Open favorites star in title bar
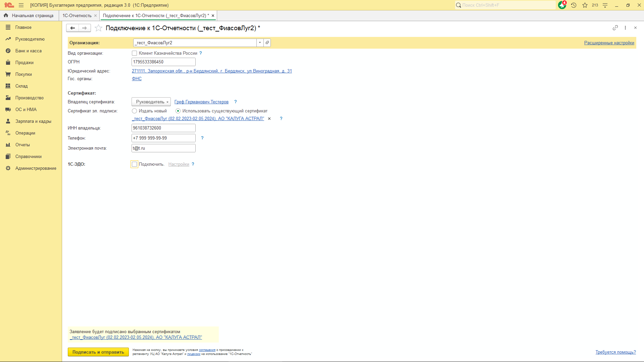 585,5
